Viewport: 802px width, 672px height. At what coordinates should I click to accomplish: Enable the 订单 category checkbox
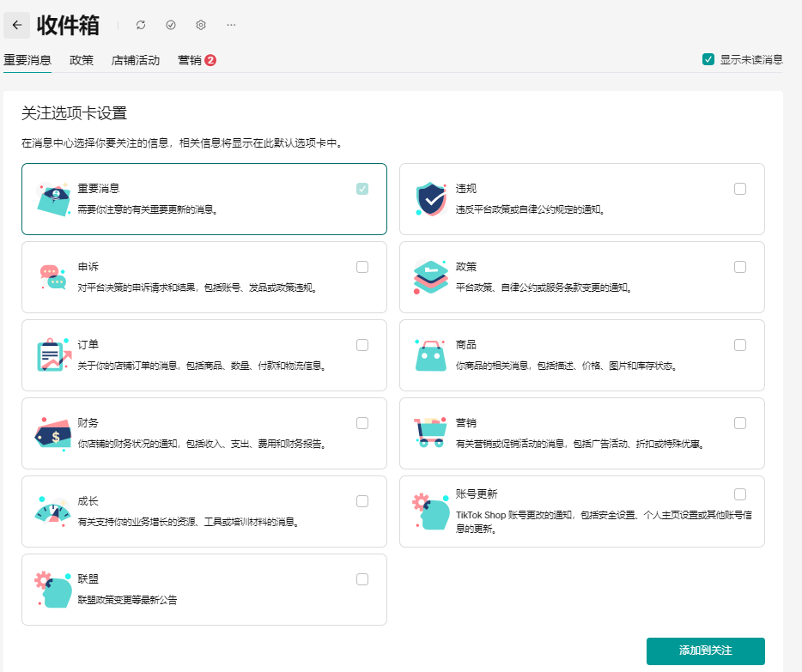coord(362,345)
